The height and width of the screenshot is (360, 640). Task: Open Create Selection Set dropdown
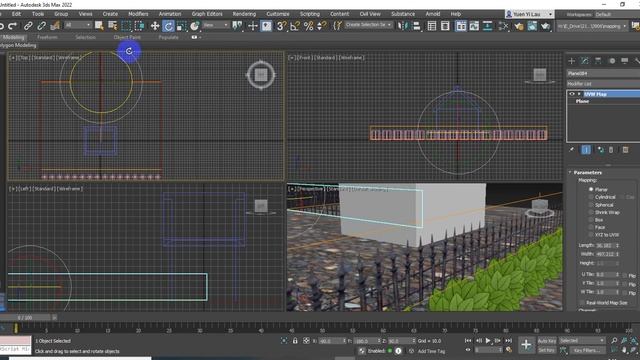click(368, 25)
